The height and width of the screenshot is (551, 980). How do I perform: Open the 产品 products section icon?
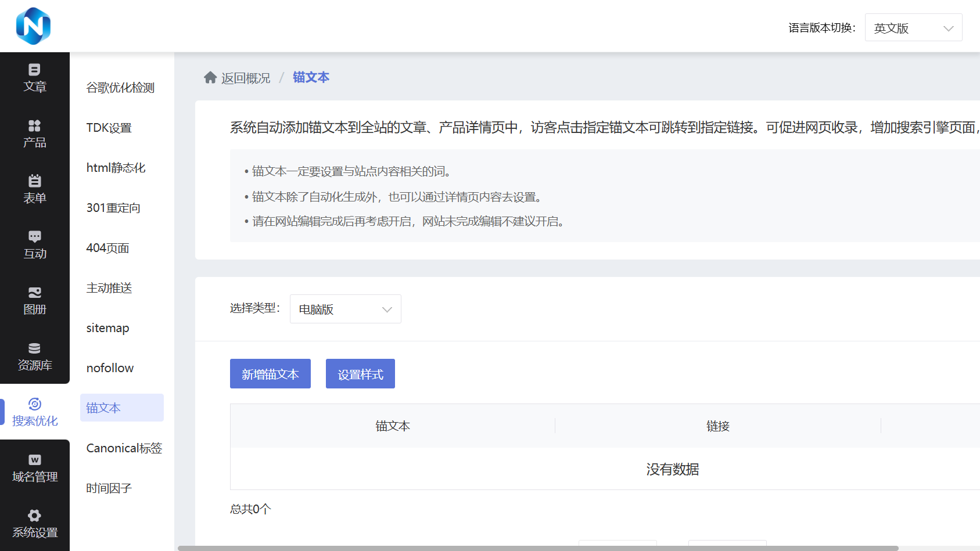click(x=35, y=125)
